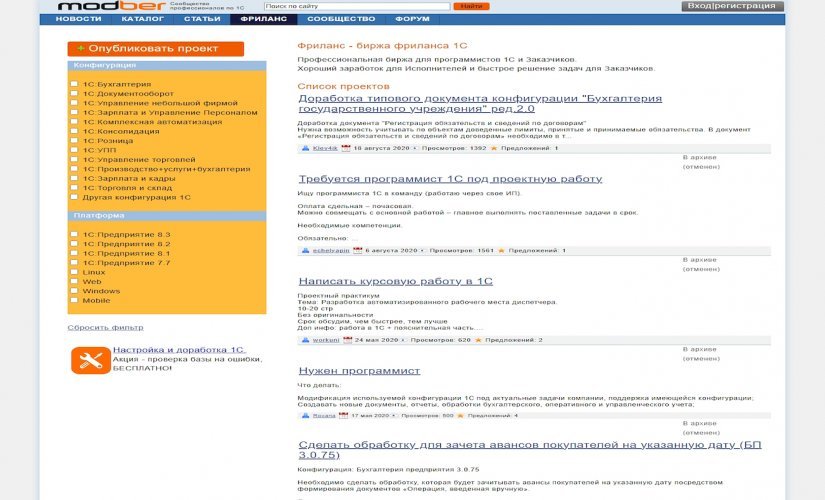This screenshot has width=825, height=500.
Task: Click the text Предложений: 2
Action: click(514, 340)
